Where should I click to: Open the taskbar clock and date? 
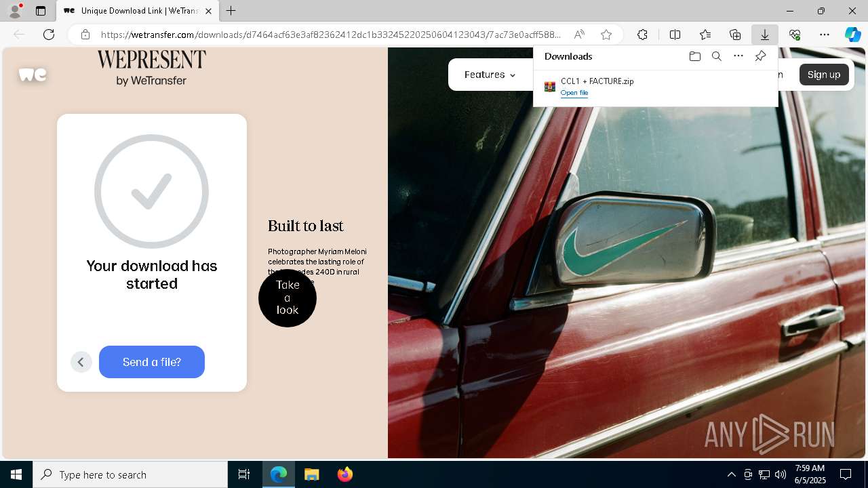(810, 474)
